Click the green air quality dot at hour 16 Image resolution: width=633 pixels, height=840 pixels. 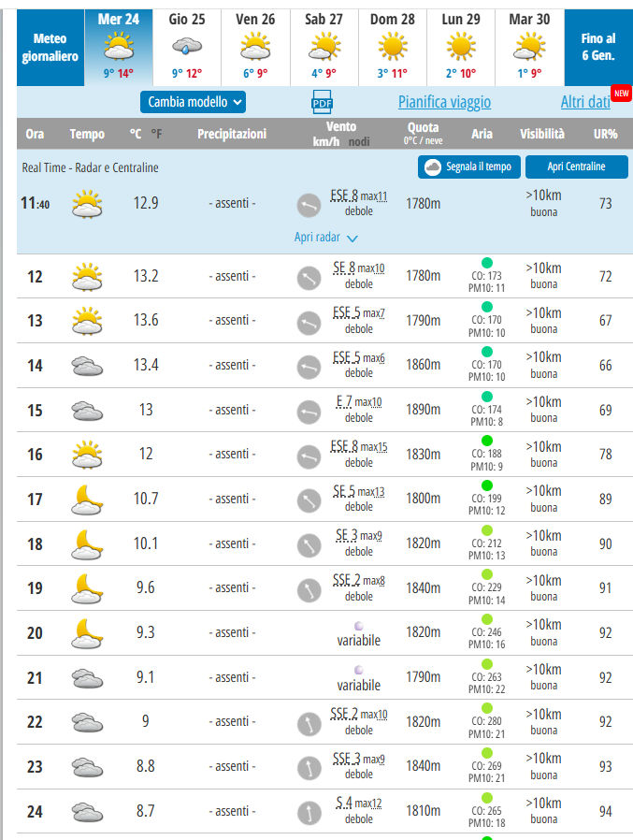click(x=485, y=441)
